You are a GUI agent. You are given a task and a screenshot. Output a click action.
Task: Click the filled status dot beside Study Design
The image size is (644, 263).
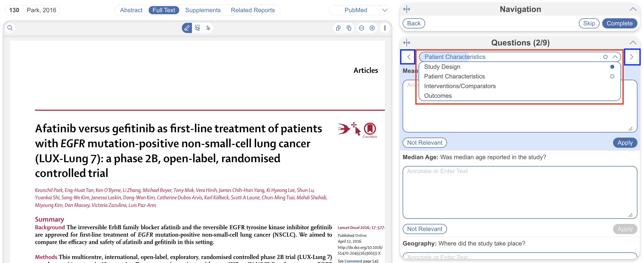click(x=612, y=67)
